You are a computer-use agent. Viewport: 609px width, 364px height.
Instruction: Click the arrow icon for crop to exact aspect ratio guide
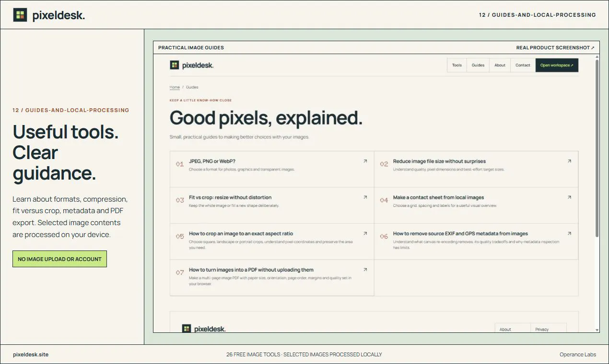coord(365,233)
